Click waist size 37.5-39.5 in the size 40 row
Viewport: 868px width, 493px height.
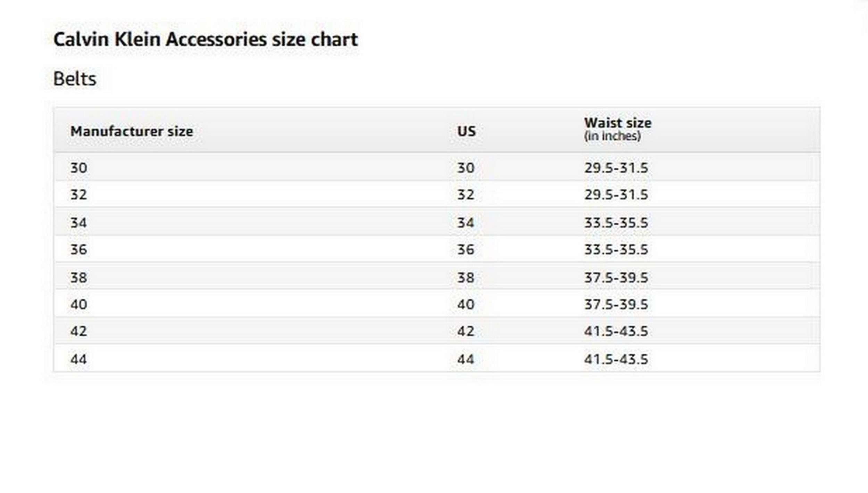[616, 304]
